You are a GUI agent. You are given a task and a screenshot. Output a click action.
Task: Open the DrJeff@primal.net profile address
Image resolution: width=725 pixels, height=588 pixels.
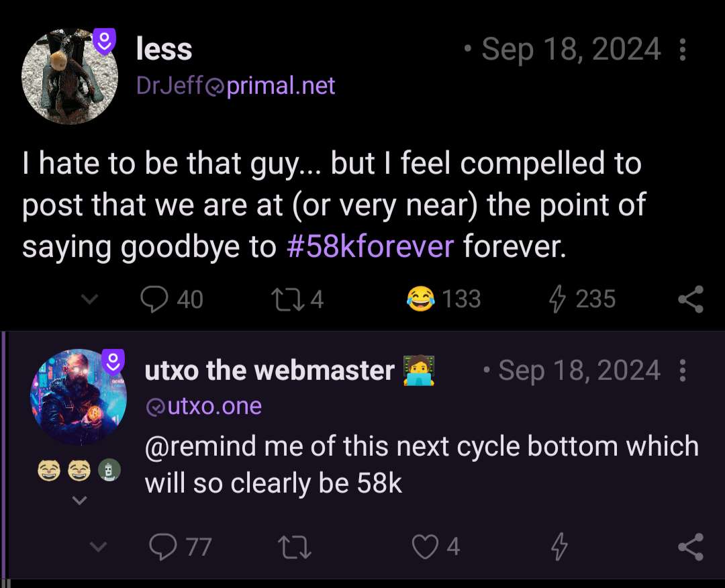235,86
